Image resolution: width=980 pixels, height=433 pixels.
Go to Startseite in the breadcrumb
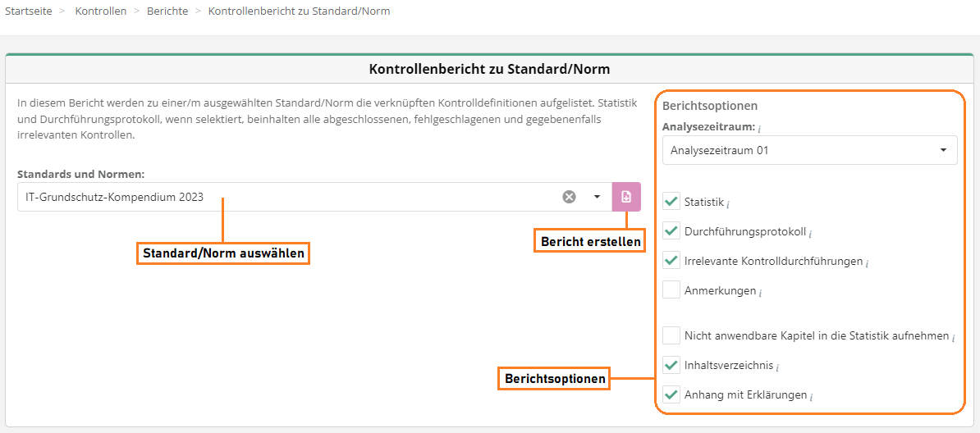click(x=28, y=11)
